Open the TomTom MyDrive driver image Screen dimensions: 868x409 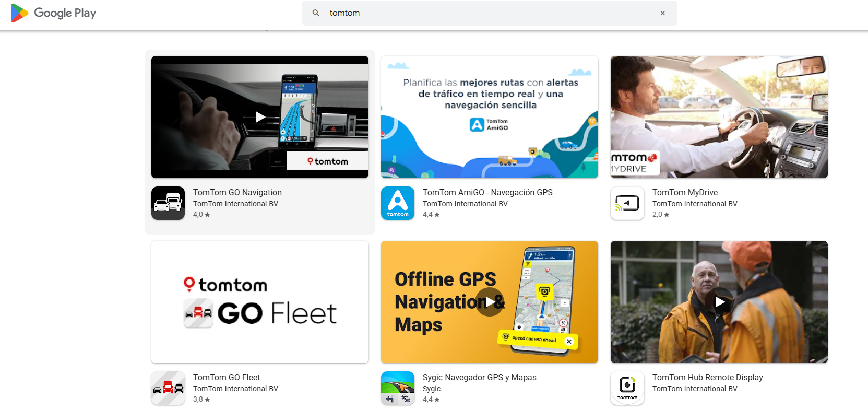pos(719,117)
